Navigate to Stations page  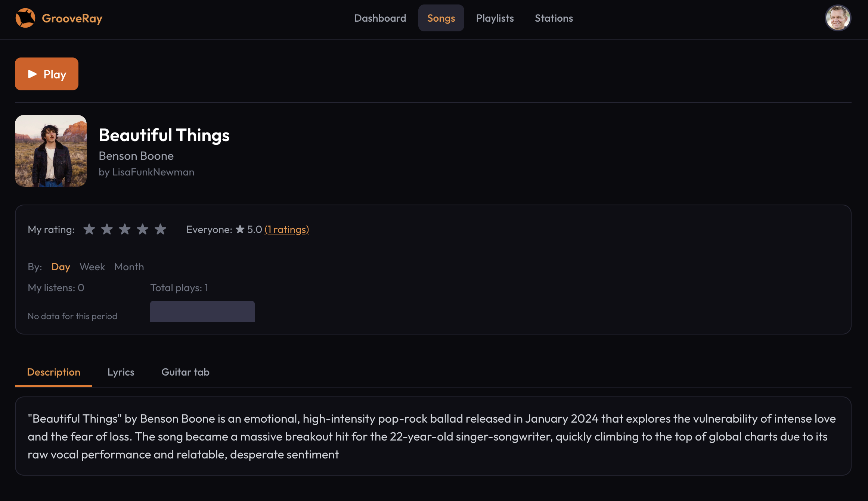(x=554, y=18)
